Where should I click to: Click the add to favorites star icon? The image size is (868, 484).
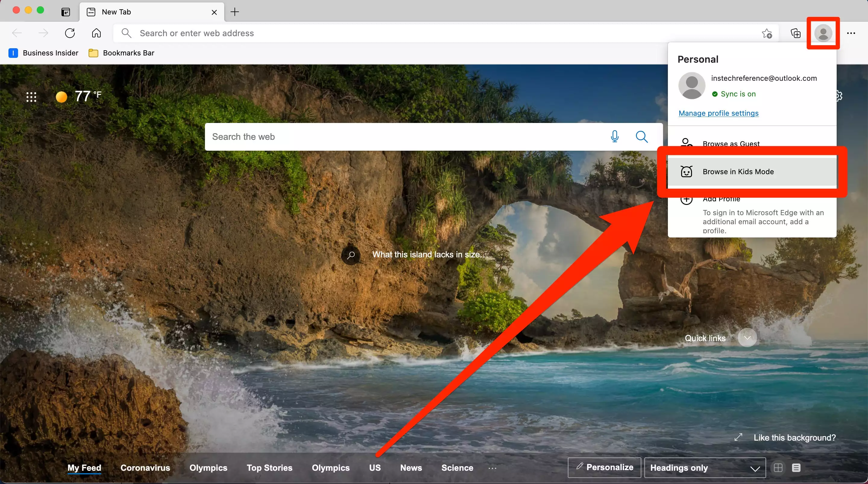coord(767,33)
